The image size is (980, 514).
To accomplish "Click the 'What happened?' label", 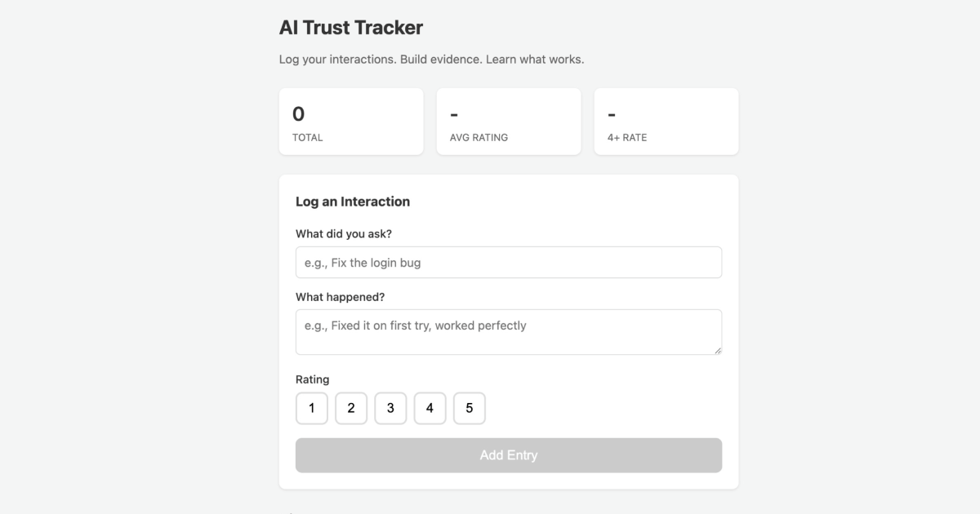I will [x=341, y=296].
